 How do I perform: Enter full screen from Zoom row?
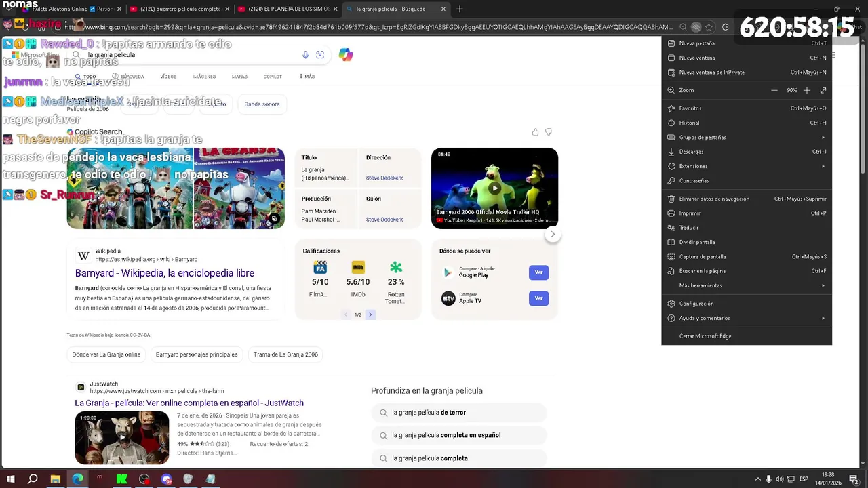tap(823, 90)
